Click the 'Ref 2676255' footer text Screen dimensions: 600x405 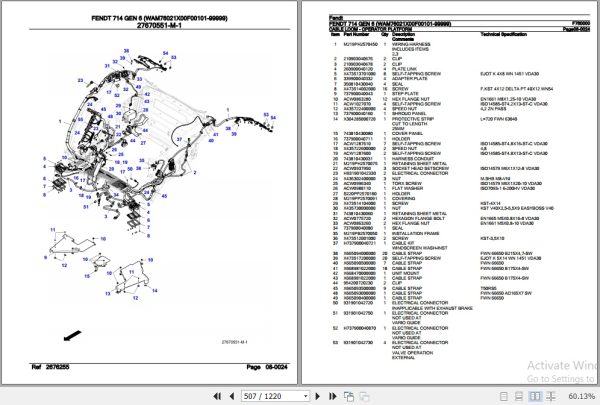point(50,367)
